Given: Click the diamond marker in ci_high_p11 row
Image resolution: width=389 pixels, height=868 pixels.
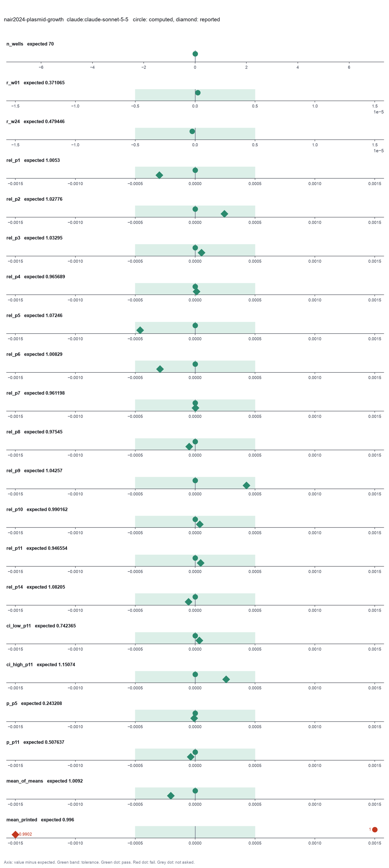Looking at the screenshot, I should 226,679.
